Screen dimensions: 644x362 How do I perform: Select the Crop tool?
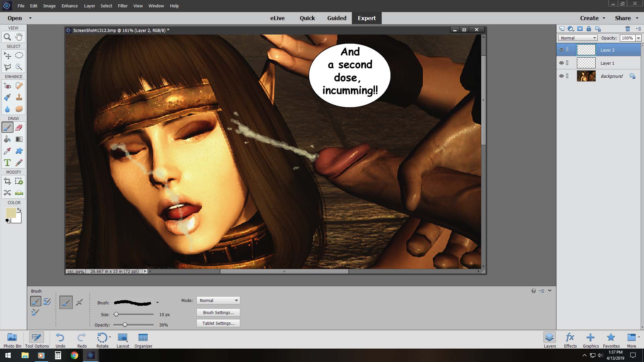point(7,181)
